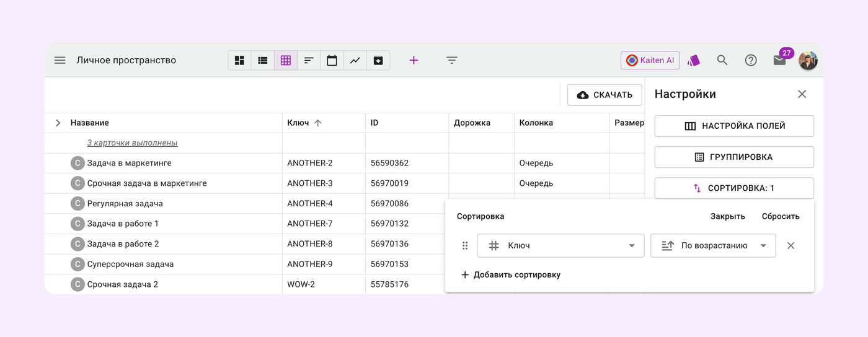The width and height of the screenshot is (868, 337).
Task: Open the filter icon in toolbar
Action: pyautogui.click(x=452, y=60)
